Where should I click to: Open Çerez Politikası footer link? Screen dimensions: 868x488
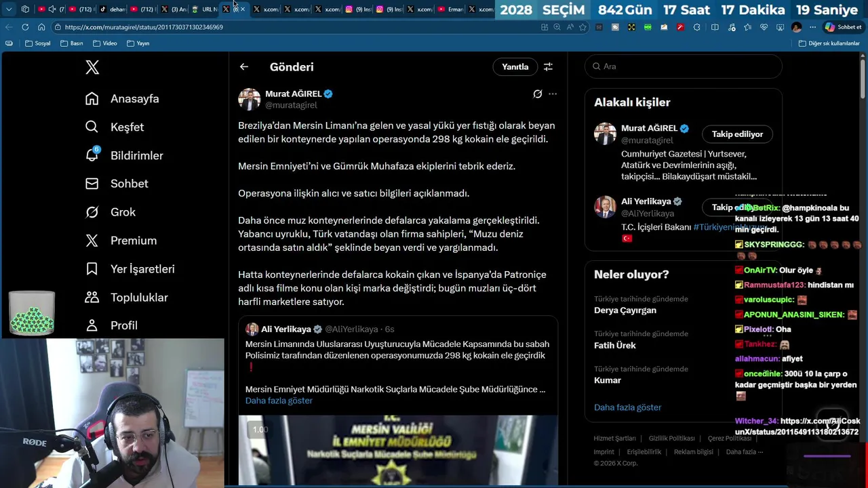pos(729,439)
